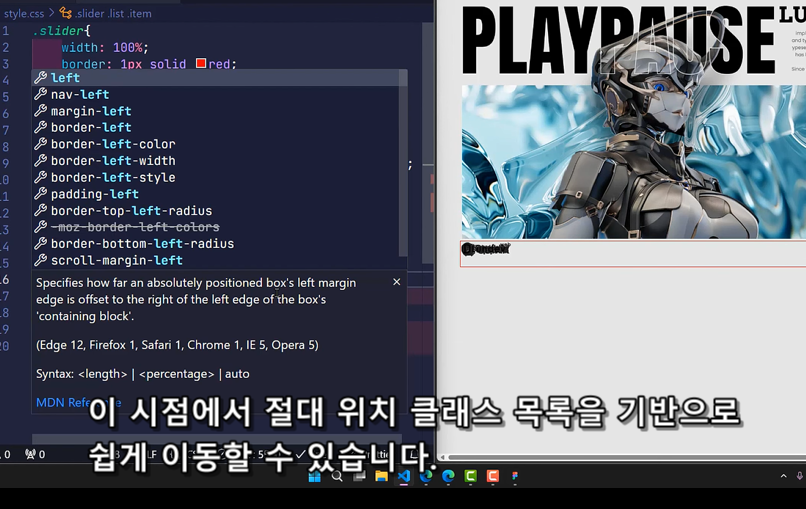
Task: Click the wrench icon beside 'left' suggestion
Action: click(x=41, y=78)
